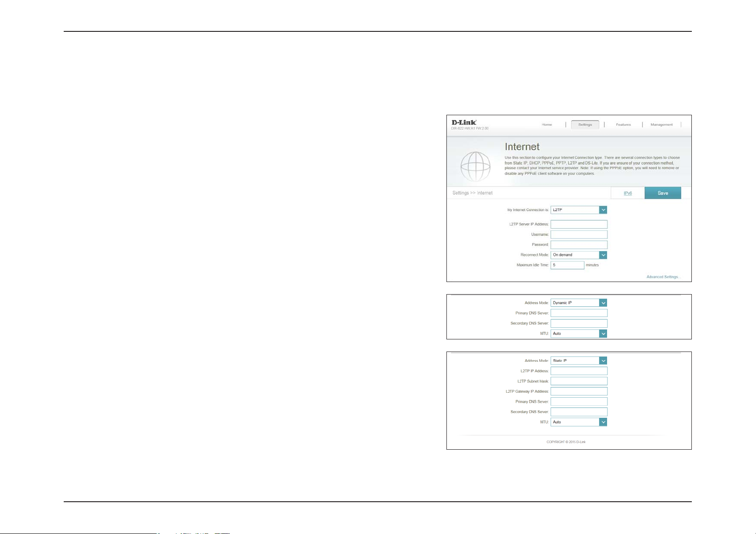Open the Settings tab
This screenshot has height=534, width=756.
pyautogui.click(x=585, y=125)
